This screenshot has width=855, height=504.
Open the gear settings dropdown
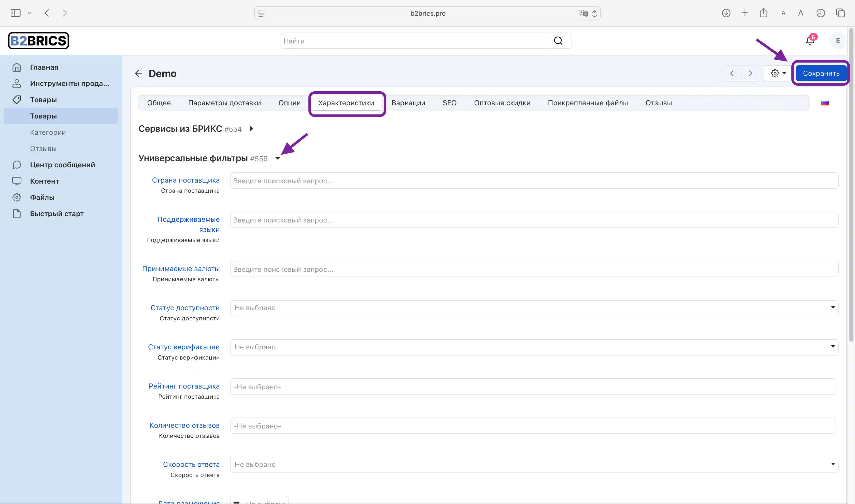(x=778, y=73)
